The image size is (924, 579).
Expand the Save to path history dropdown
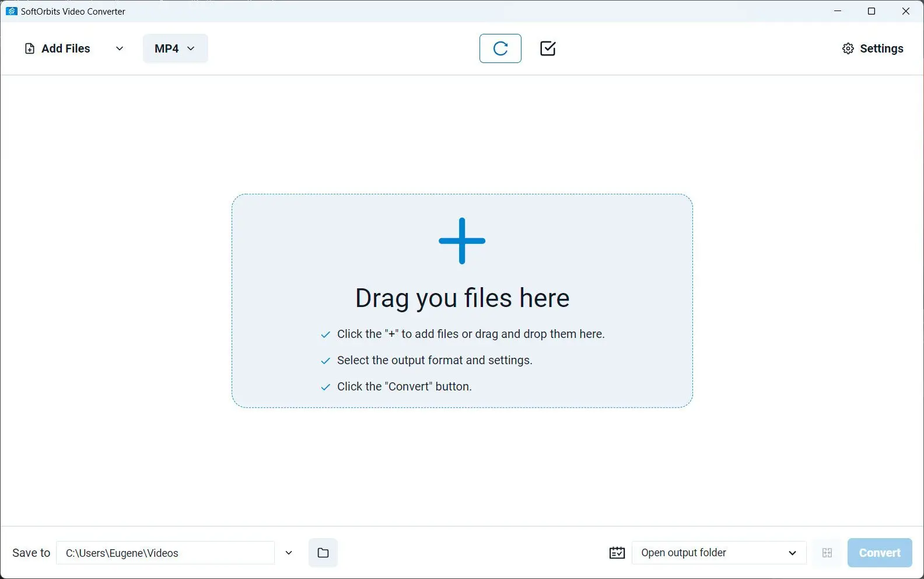click(289, 553)
